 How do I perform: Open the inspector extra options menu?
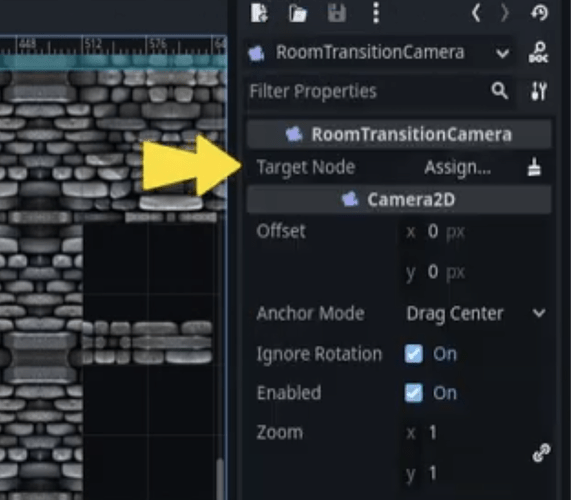click(376, 13)
